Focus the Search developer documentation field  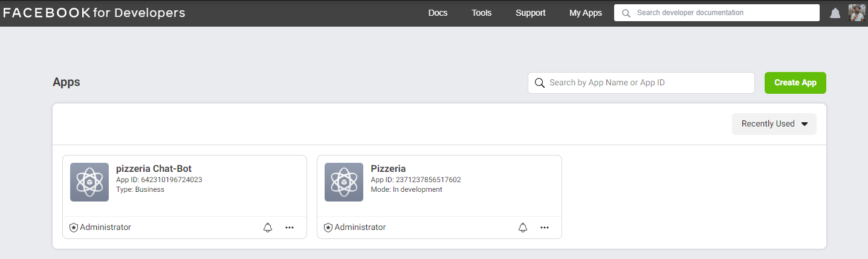[x=717, y=13]
